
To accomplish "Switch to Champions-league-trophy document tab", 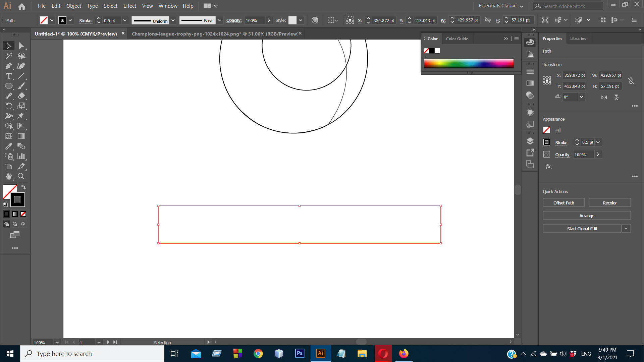I will click(215, 34).
